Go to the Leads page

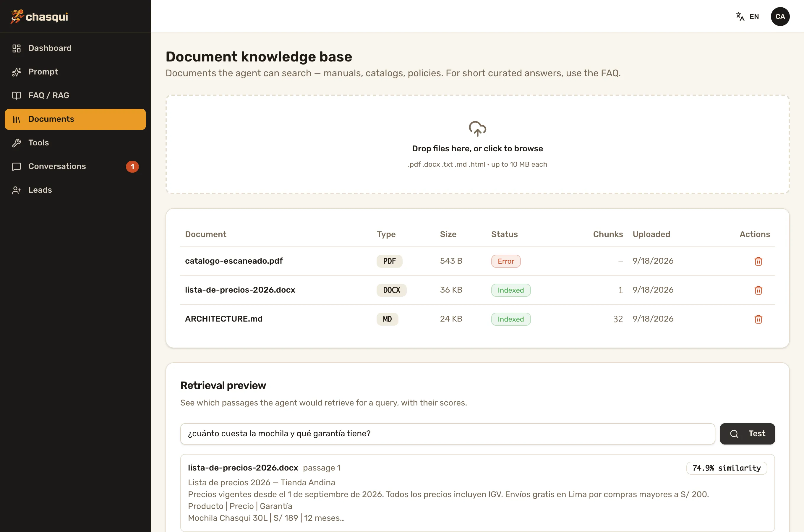point(75,190)
